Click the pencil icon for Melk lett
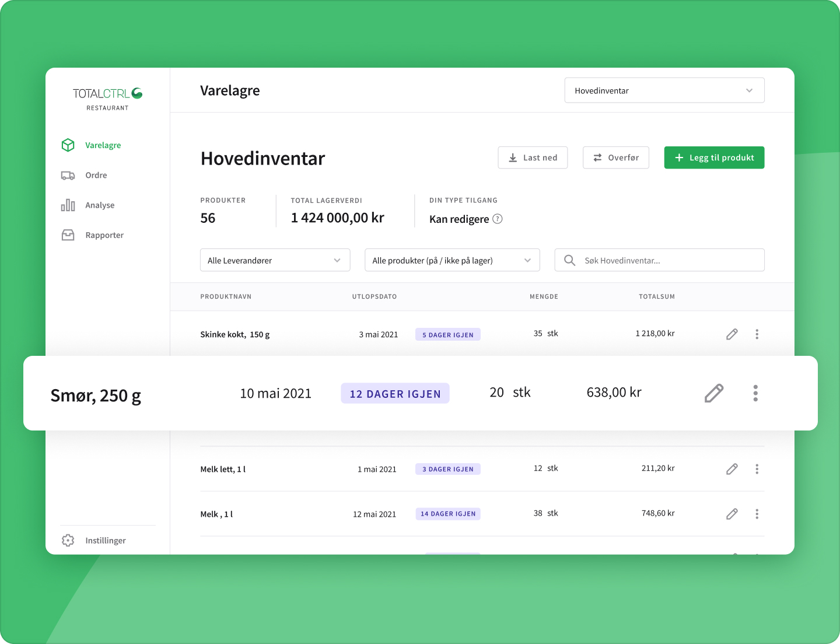This screenshot has width=840, height=644. [x=731, y=469]
